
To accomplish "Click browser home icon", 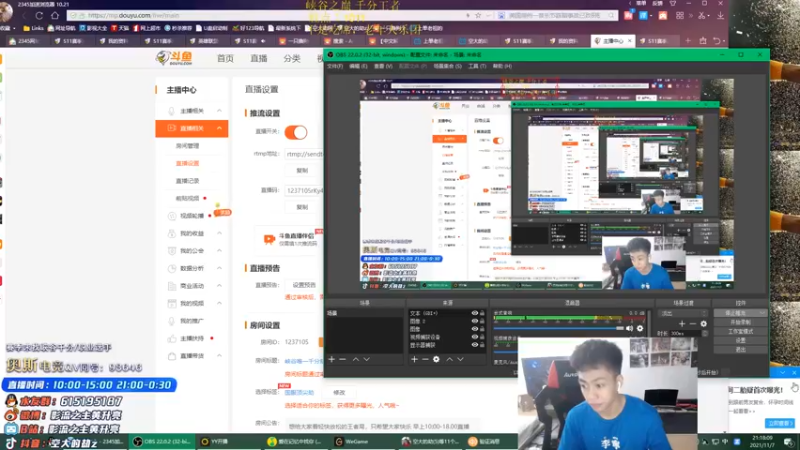I will click(x=55, y=16).
